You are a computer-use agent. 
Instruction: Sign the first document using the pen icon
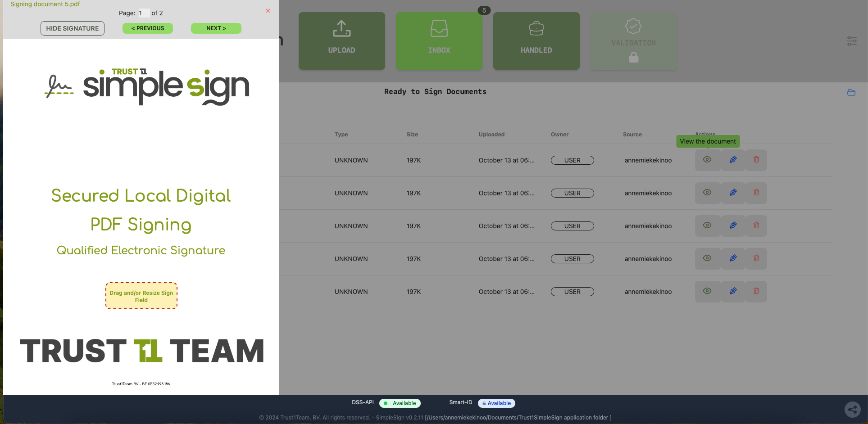click(x=733, y=160)
